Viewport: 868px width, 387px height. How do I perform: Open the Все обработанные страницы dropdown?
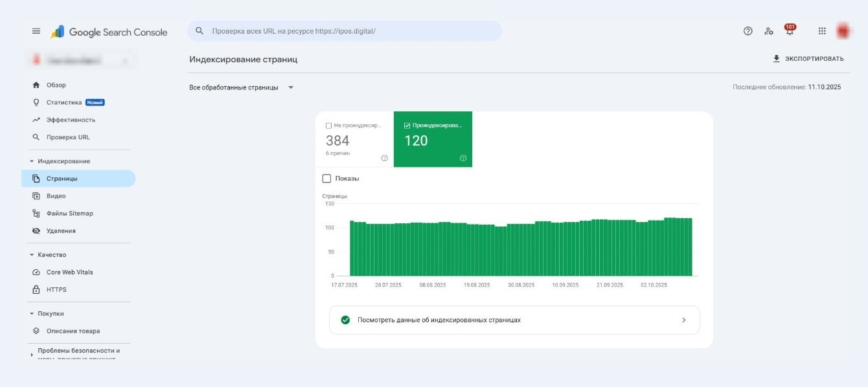[x=241, y=87]
